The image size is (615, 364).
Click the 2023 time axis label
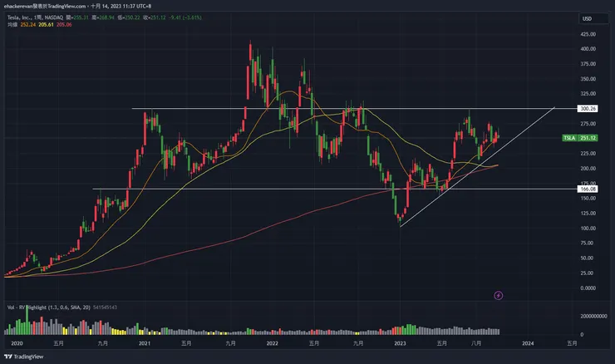coord(400,343)
